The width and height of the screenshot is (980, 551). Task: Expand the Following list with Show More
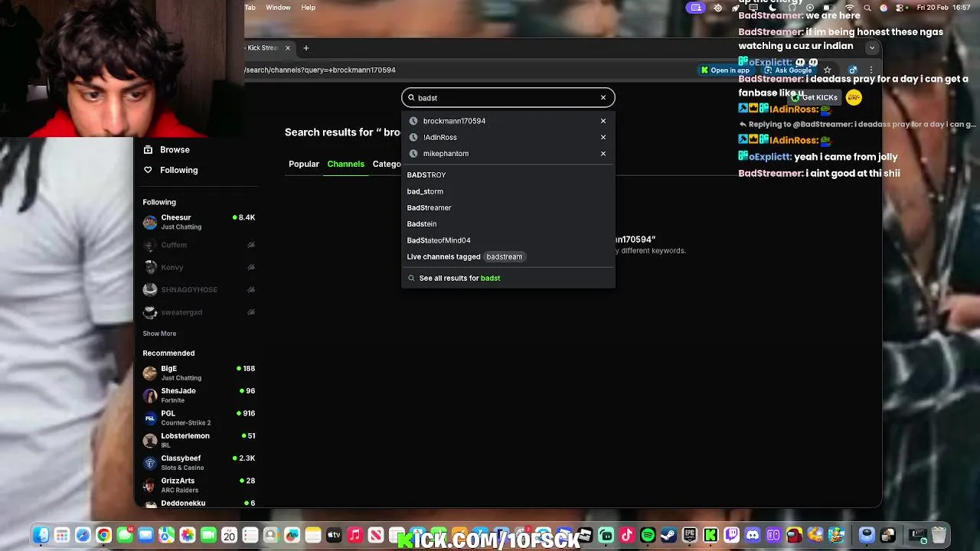click(159, 334)
